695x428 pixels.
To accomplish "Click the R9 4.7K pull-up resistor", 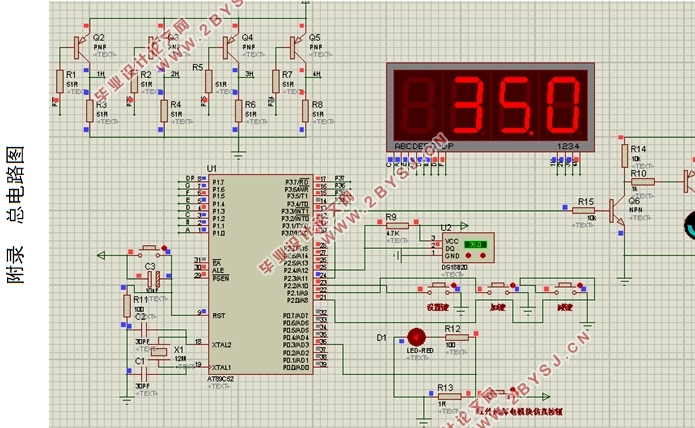I will tap(398, 226).
